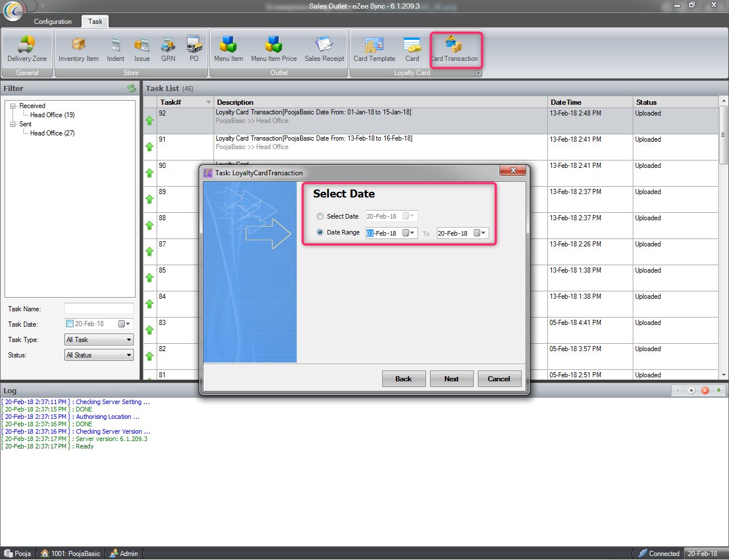
Task: Open the GRN store task
Action: (168, 49)
